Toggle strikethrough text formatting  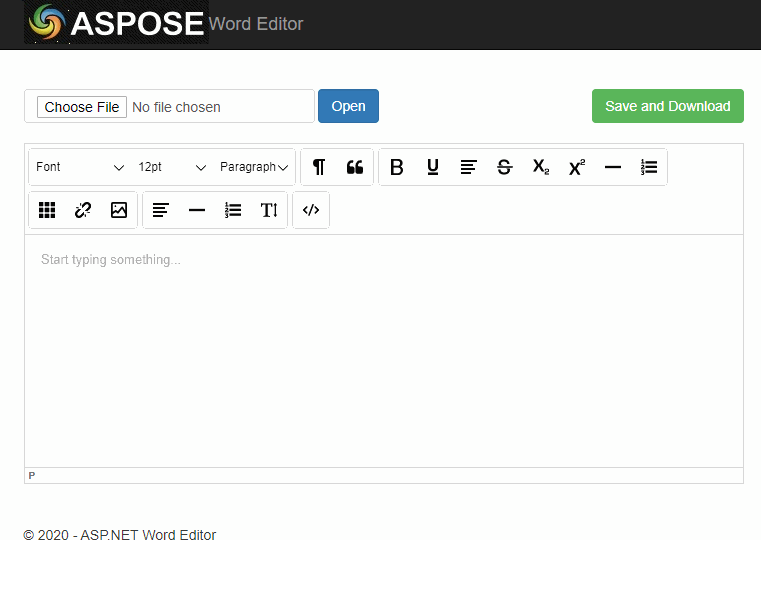pos(505,167)
